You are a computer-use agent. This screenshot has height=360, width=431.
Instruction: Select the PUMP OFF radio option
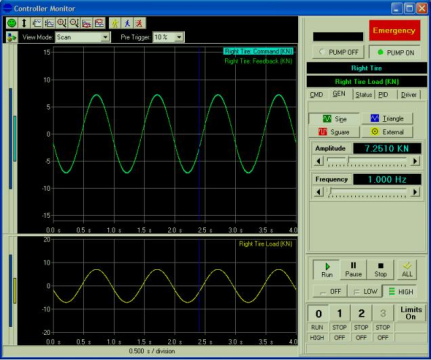click(338, 52)
